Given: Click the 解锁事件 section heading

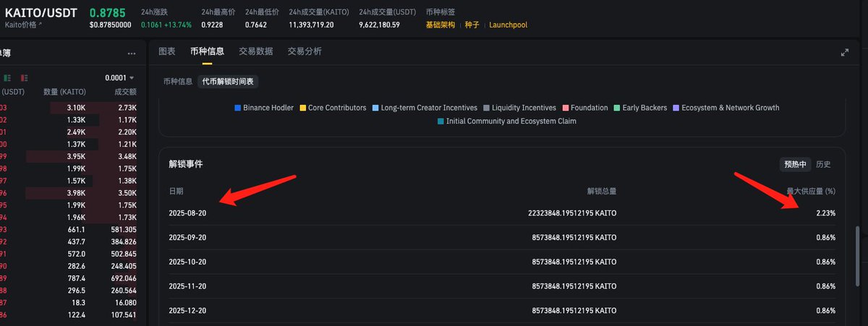Looking at the screenshot, I should (186, 164).
